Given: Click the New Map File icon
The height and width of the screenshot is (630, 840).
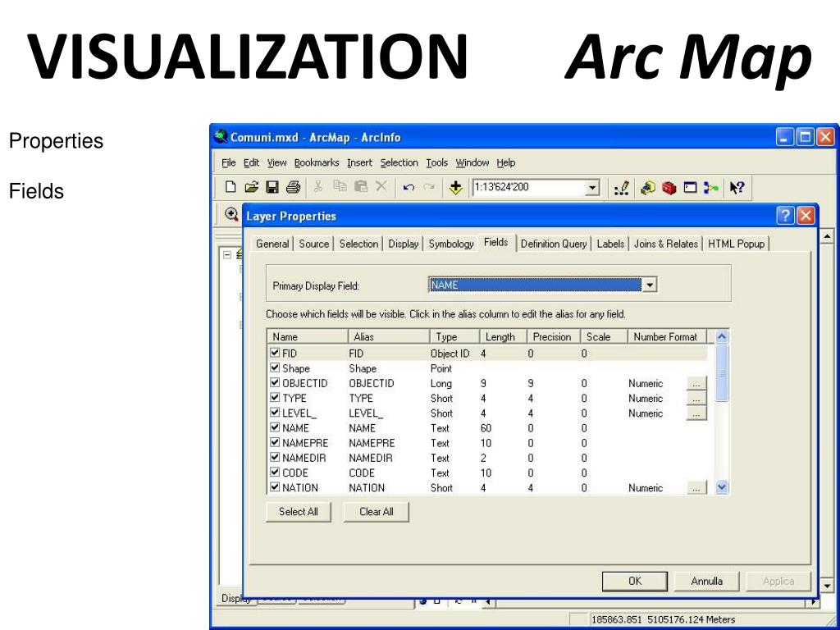Looking at the screenshot, I should (231, 187).
